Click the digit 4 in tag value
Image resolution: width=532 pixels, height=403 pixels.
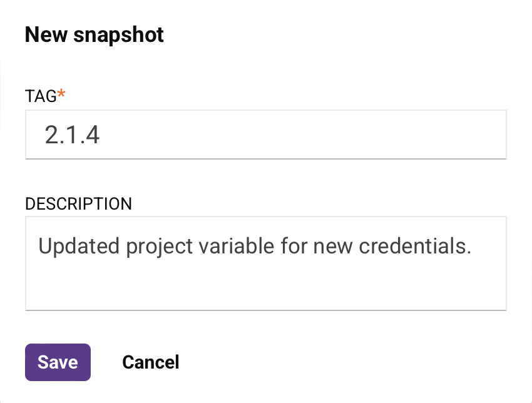click(x=93, y=135)
